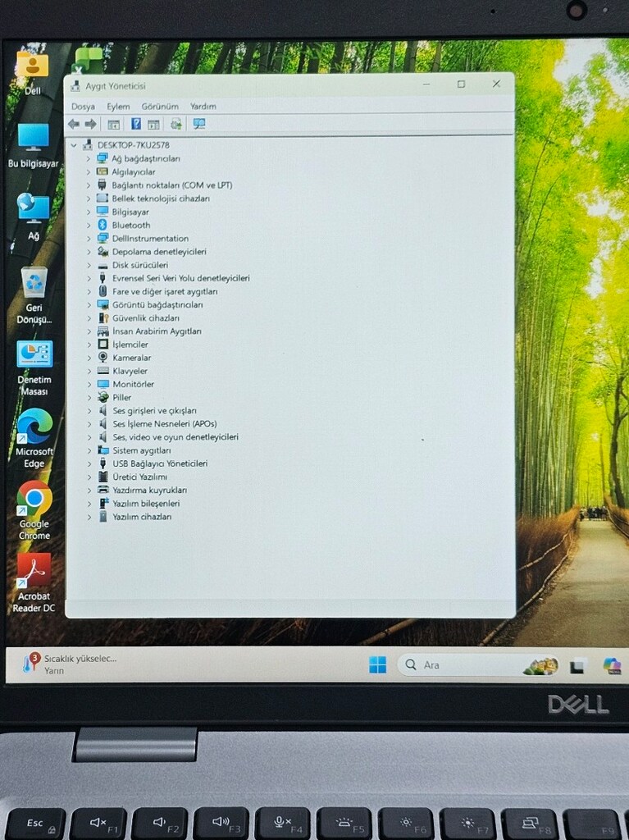Collapse the DESKTOP-7KU2578 root node

pos(74,145)
